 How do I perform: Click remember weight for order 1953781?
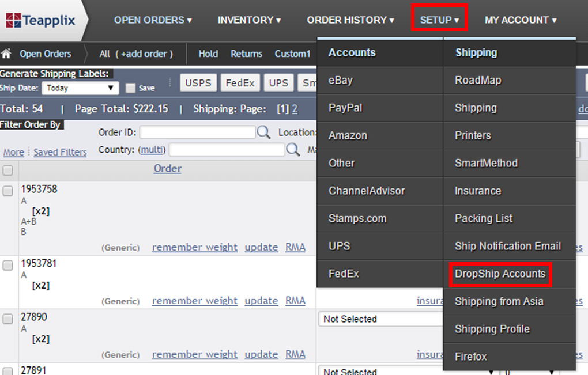(x=195, y=301)
